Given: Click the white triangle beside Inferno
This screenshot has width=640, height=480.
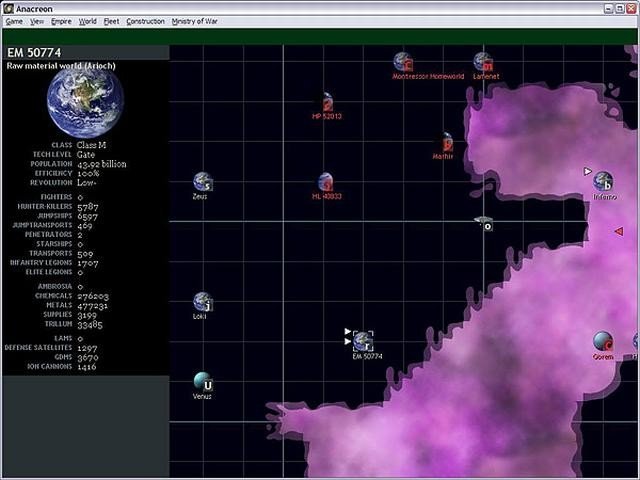Looking at the screenshot, I should [588, 171].
